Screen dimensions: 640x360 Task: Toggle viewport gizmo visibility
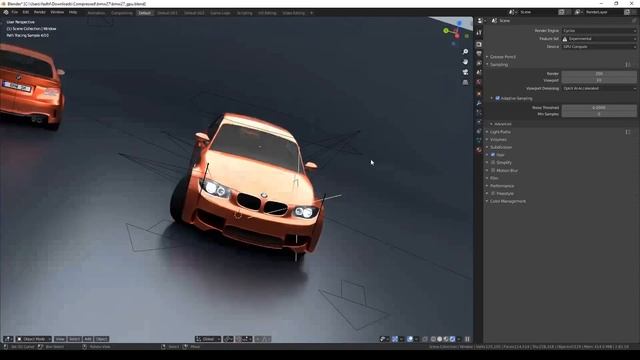(395, 339)
